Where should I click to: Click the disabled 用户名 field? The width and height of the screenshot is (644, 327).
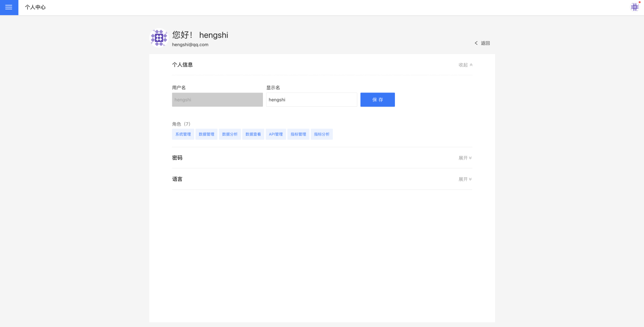tap(217, 100)
